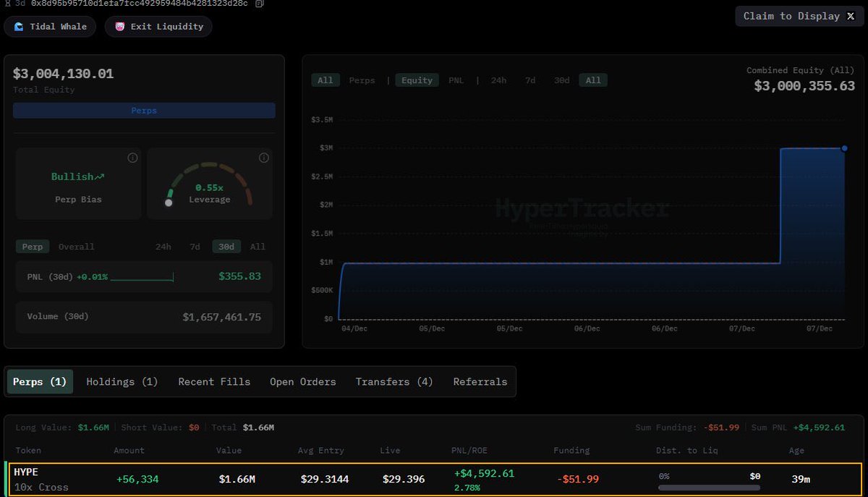The width and height of the screenshot is (868, 497).
Task: Select the chart Perps filter
Action: (x=362, y=80)
